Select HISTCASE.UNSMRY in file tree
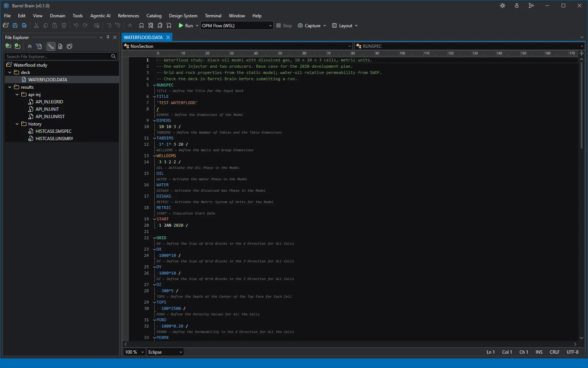The image size is (588, 368). (54, 139)
